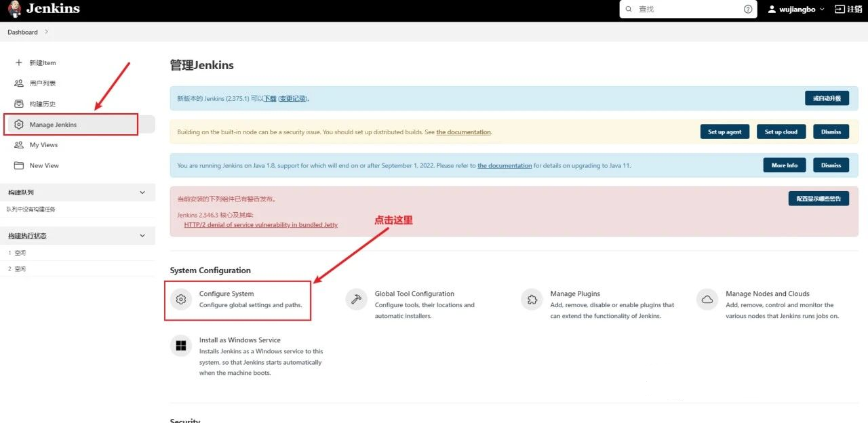Click the search help question mark icon
Viewport: 868px width, 423px height.
[x=748, y=9]
